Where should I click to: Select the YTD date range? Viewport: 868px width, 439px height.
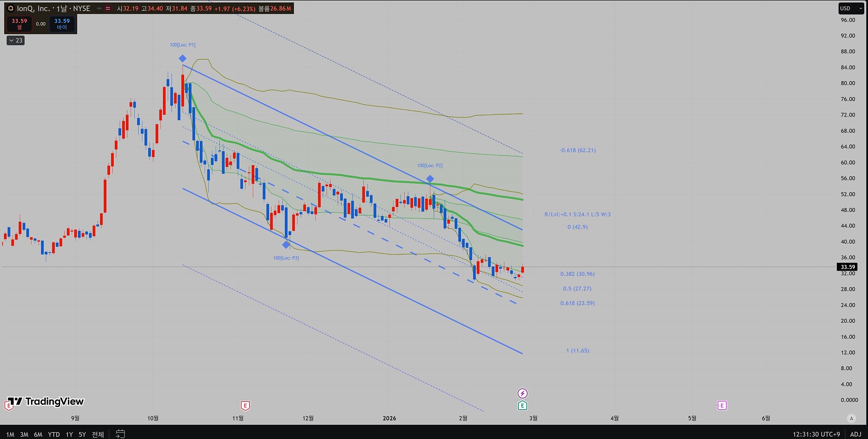point(54,434)
